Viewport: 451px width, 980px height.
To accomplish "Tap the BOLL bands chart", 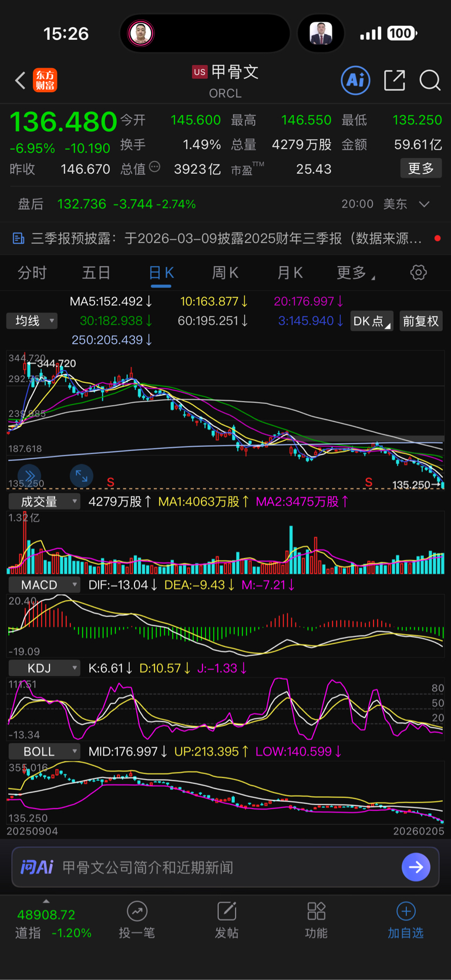I will click(x=225, y=792).
